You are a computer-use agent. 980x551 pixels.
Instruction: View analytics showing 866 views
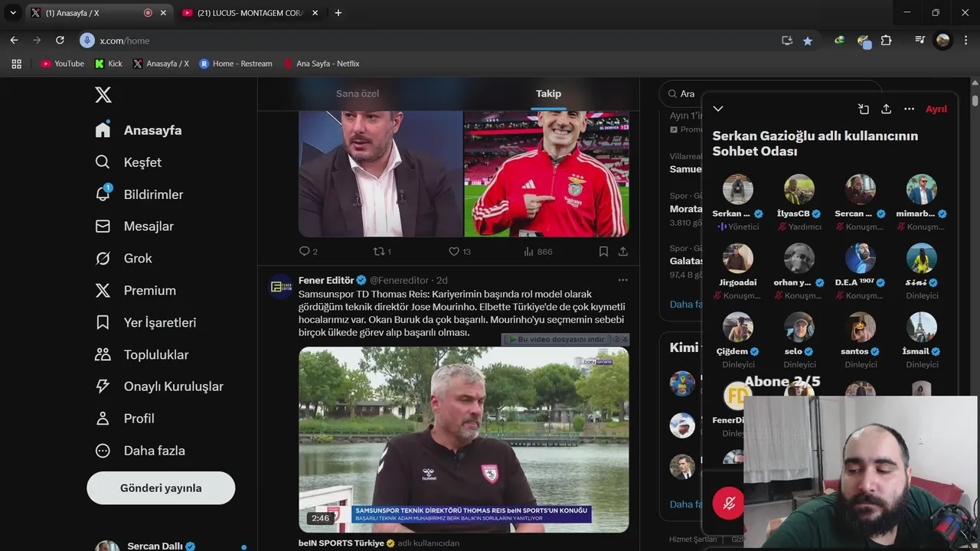click(537, 251)
